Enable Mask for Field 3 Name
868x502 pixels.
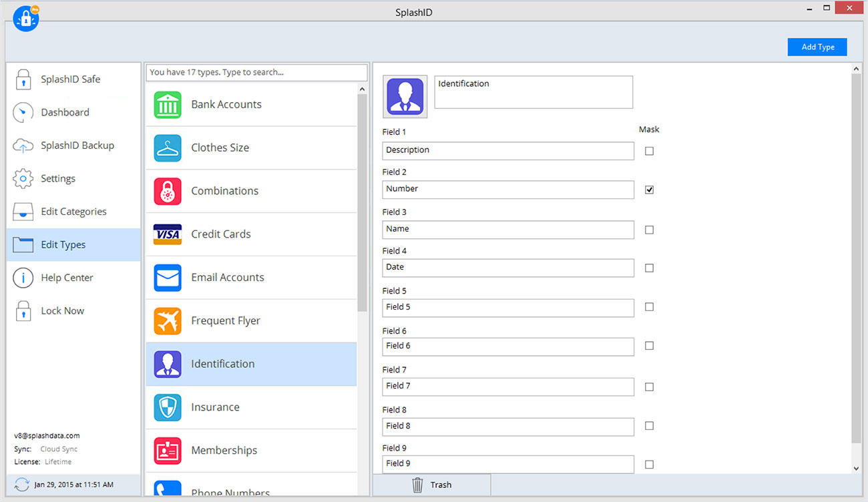649,230
